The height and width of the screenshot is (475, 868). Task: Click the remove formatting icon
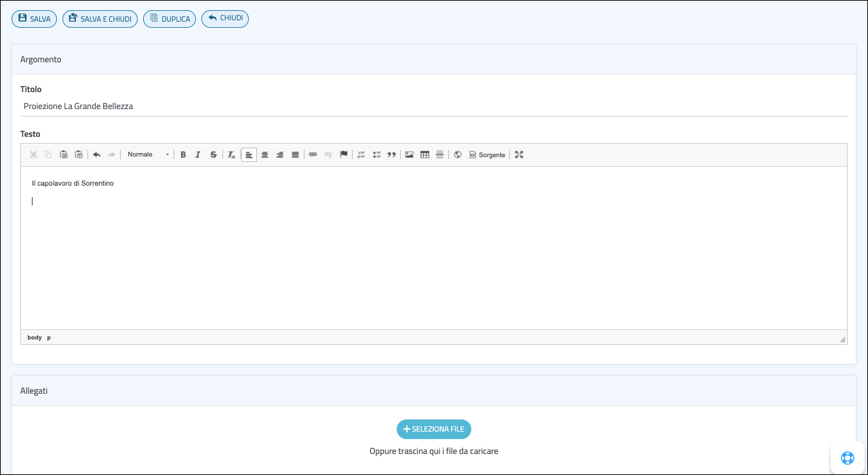[231, 154]
